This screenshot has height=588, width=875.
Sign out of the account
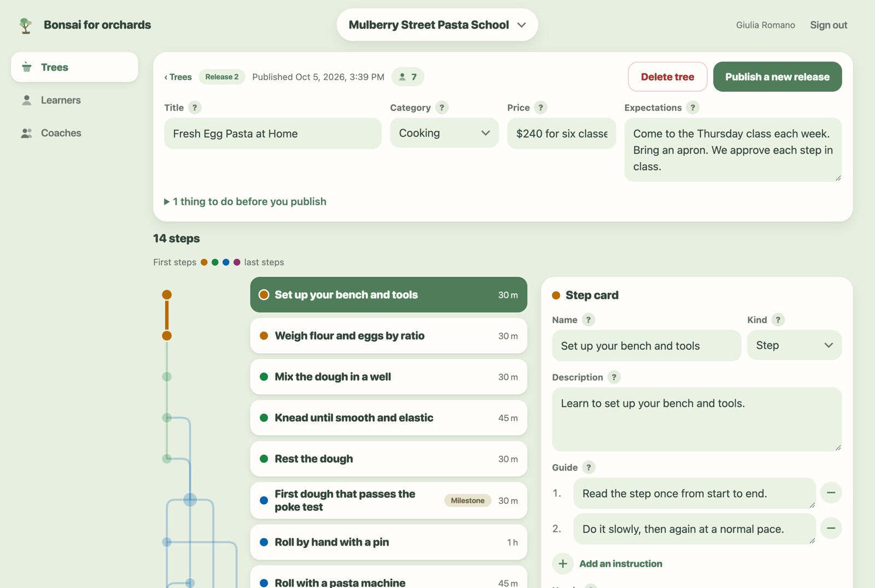pos(829,25)
